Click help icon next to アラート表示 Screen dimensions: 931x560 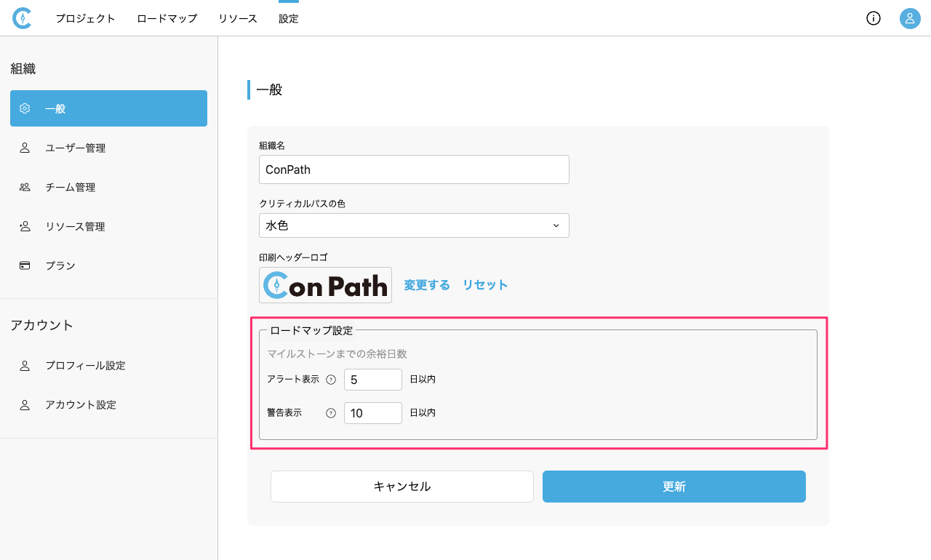(x=331, y=380)
